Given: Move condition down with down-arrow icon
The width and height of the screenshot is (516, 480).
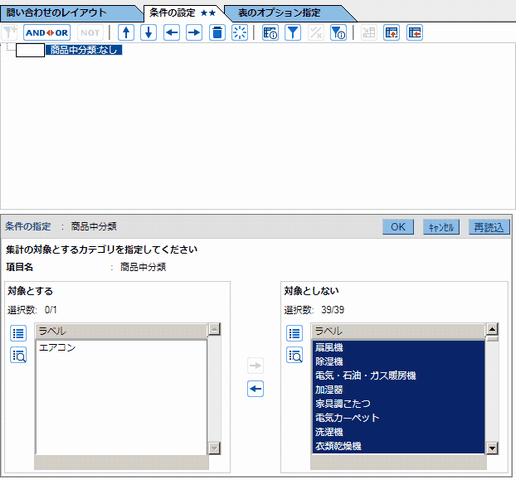Looking at the screenshot, I should [149, 33].
